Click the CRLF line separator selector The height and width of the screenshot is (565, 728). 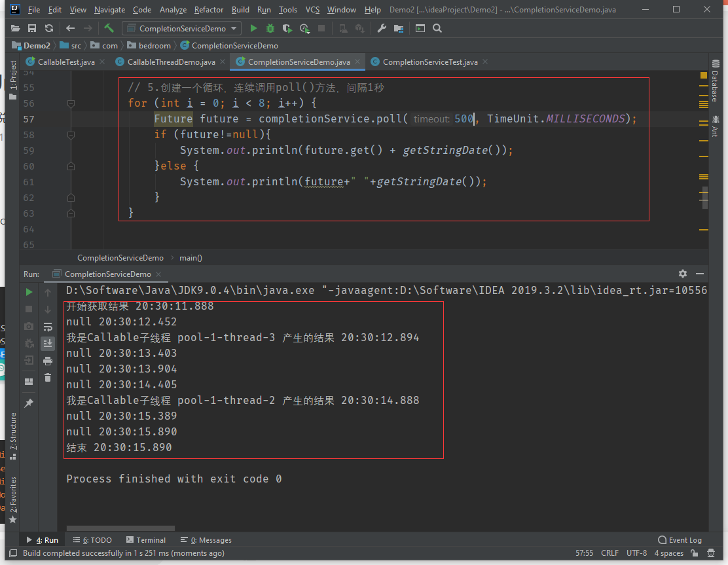[610, 553]
